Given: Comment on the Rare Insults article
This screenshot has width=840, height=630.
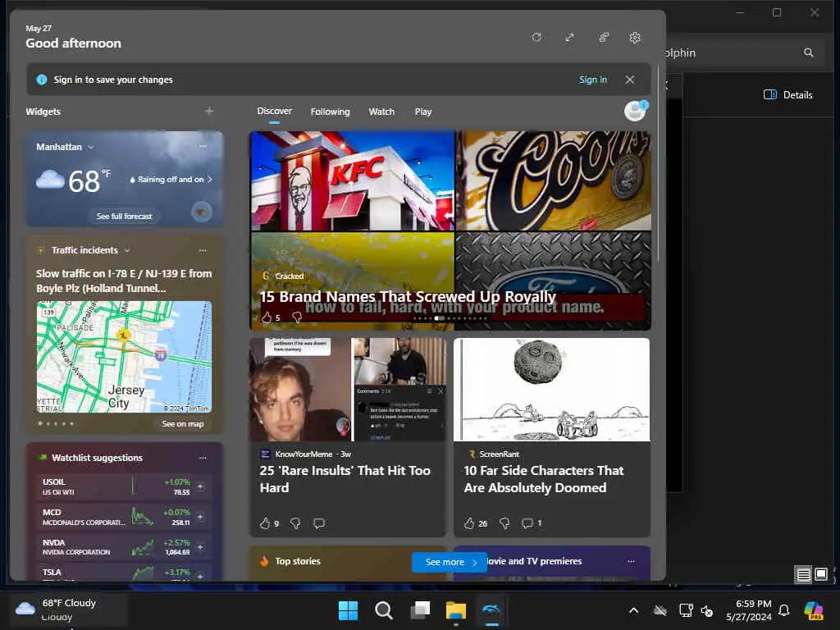Looking at the screenshot, I should (x=319, y=523).
